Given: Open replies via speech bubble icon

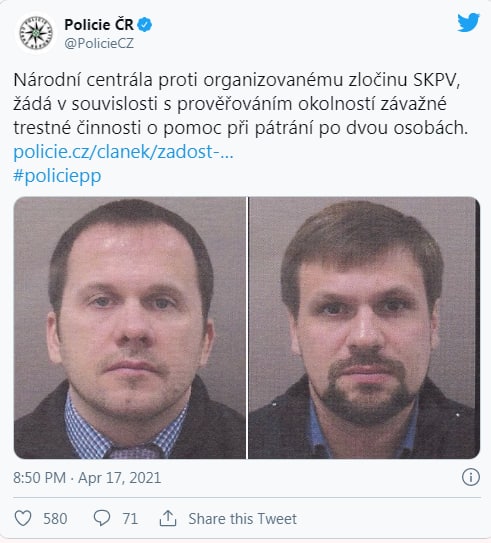Looking at the screenshot, I should (x=102, y=518).
